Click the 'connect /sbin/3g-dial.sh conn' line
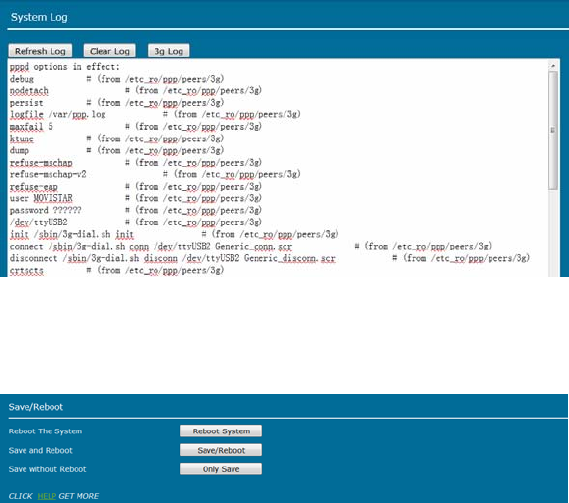The image size is (569, 503). [x=251, y=246]
